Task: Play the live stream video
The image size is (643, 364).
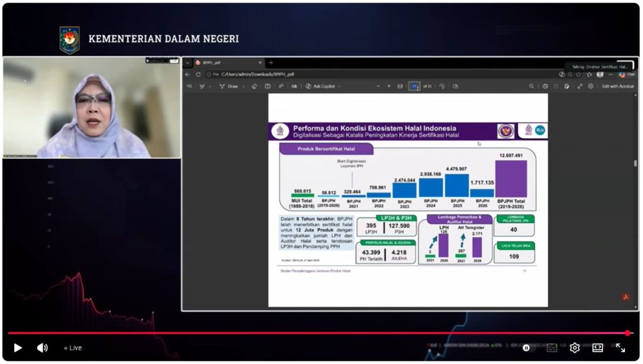Action: 18,348
